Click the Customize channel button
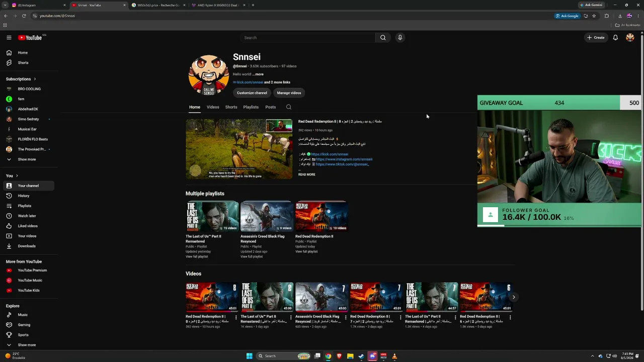Screen dimensions: 644x362 pos(252,93)
